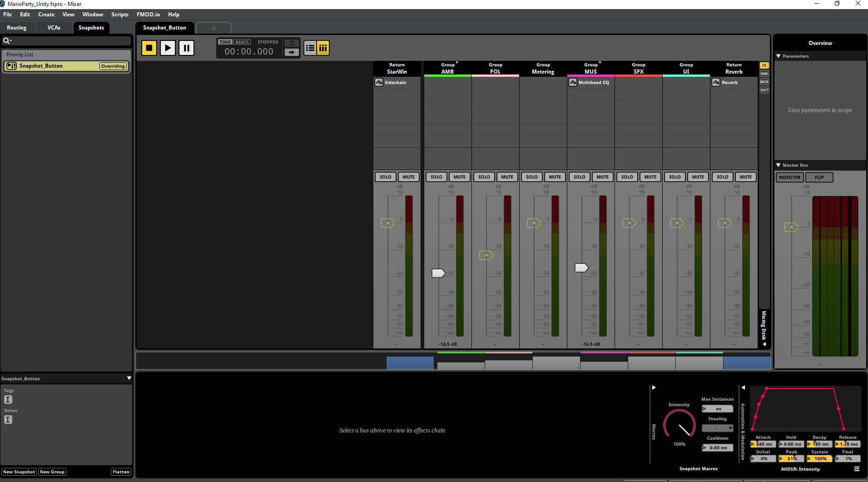This screenshot has width=868, height=482.
Task: Click the Multiband EQ effect icon
Action: pos(573,82)
